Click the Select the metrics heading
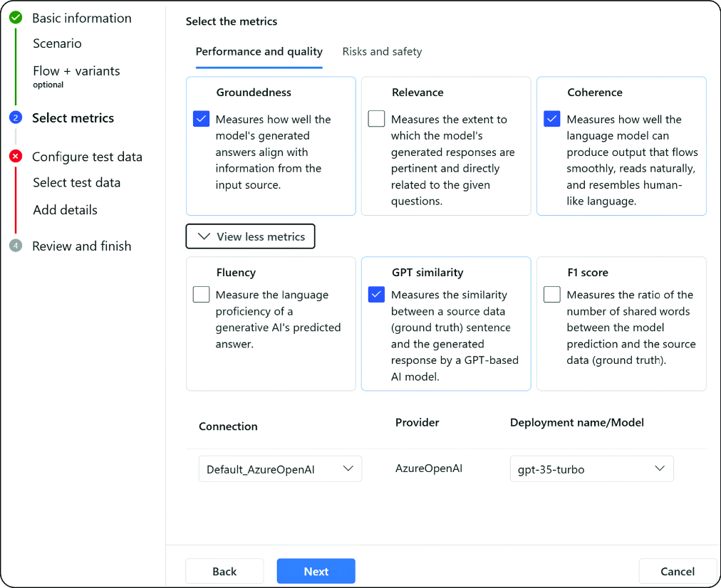 [232, 21]
